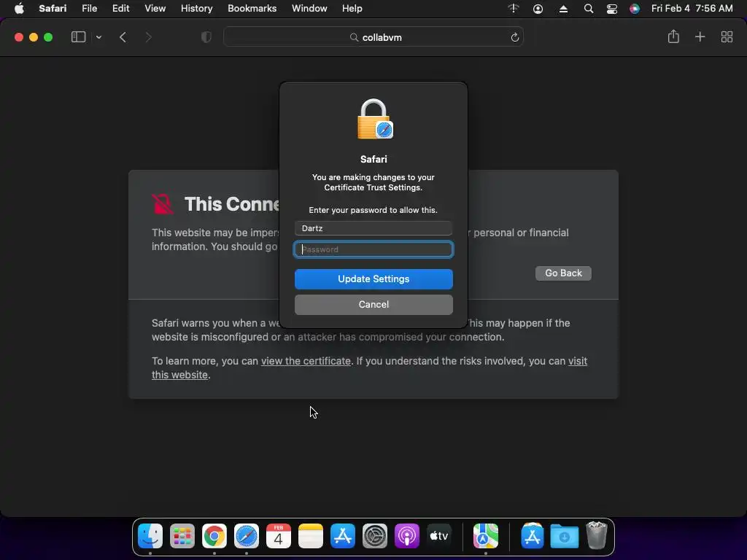Screen dimensions: 747x560
Task: Cancel the certificate trust dialog
Action: pos(373,305)
